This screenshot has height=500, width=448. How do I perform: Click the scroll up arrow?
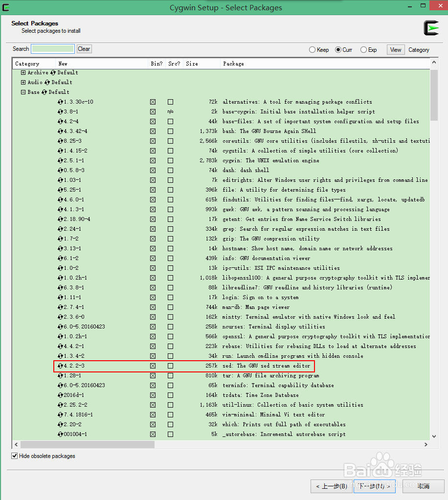click(434, 63)
